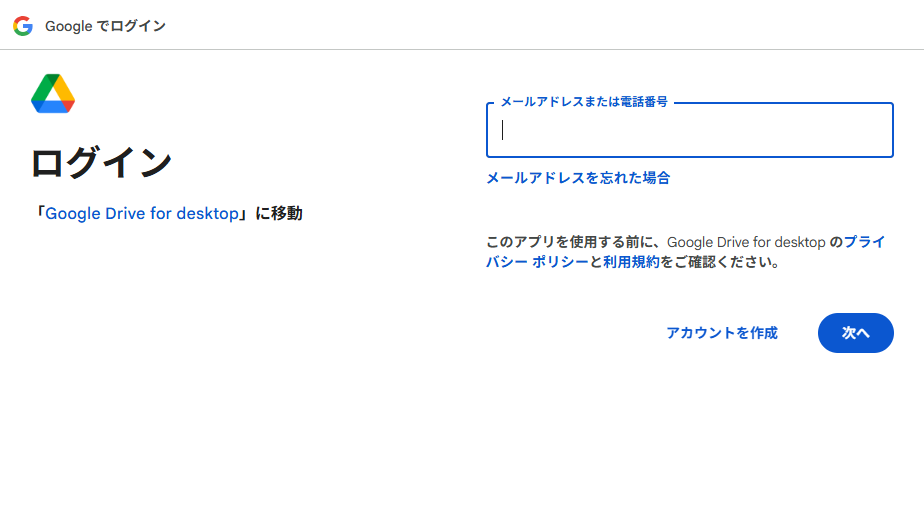Click the Google G logo
The width and height of the screenshot is (924, 524).
click(23, 26)
